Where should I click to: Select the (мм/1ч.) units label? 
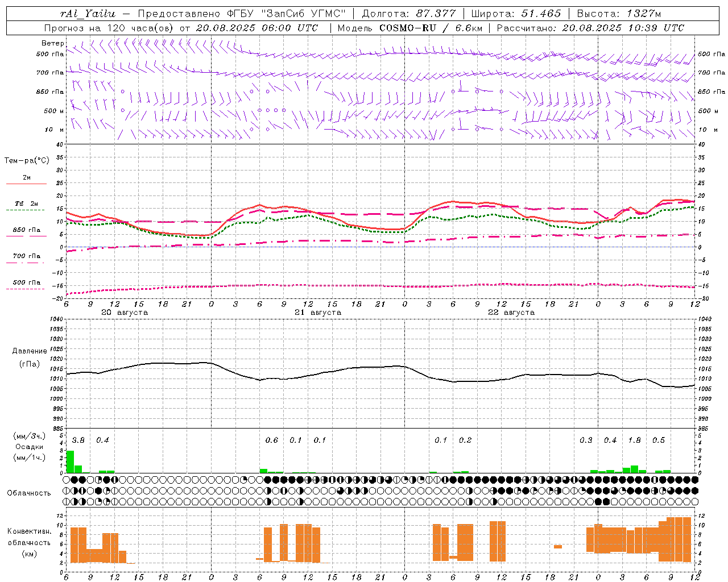30,458
